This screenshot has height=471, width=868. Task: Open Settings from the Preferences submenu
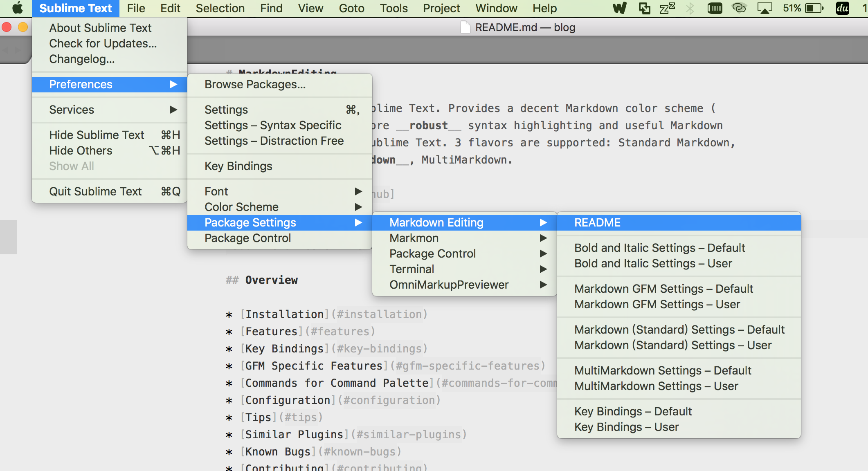tap(280, 110)
